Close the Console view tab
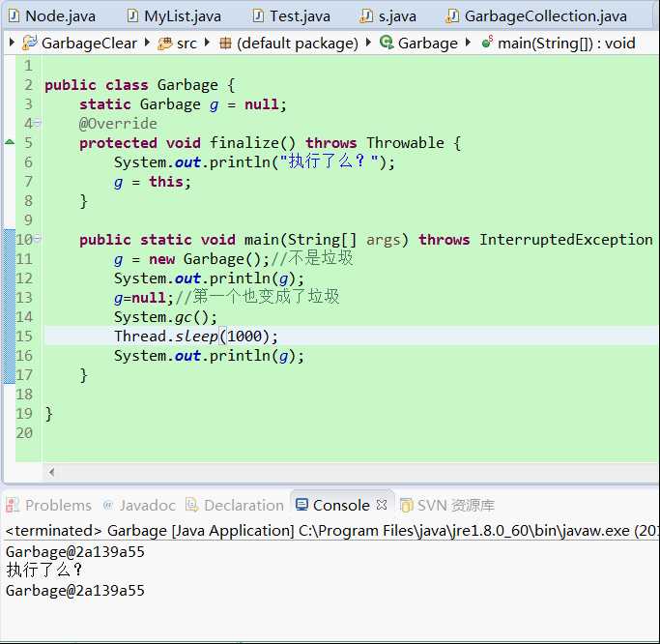This screenshot has height=644, width=660. click(x=382, y=504)
